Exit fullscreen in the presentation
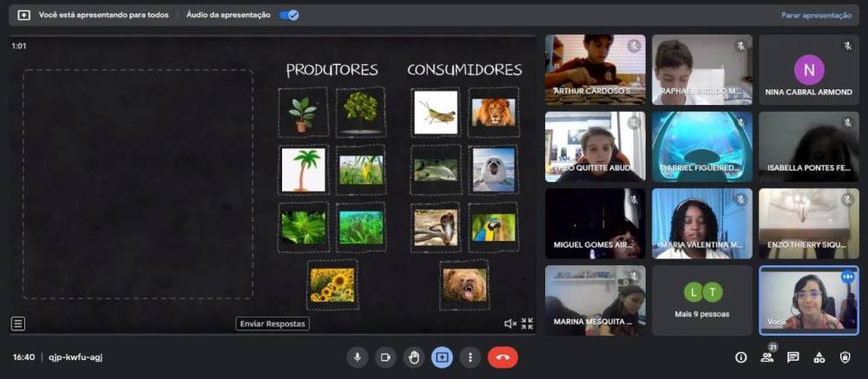The height and width of the screenshot is (379, 868). point(527,323)
